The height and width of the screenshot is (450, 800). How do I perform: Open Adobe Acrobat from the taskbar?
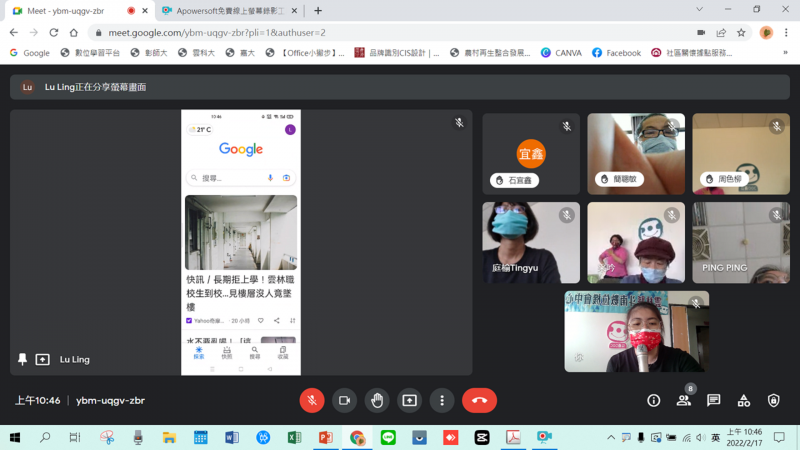[513, 437]
